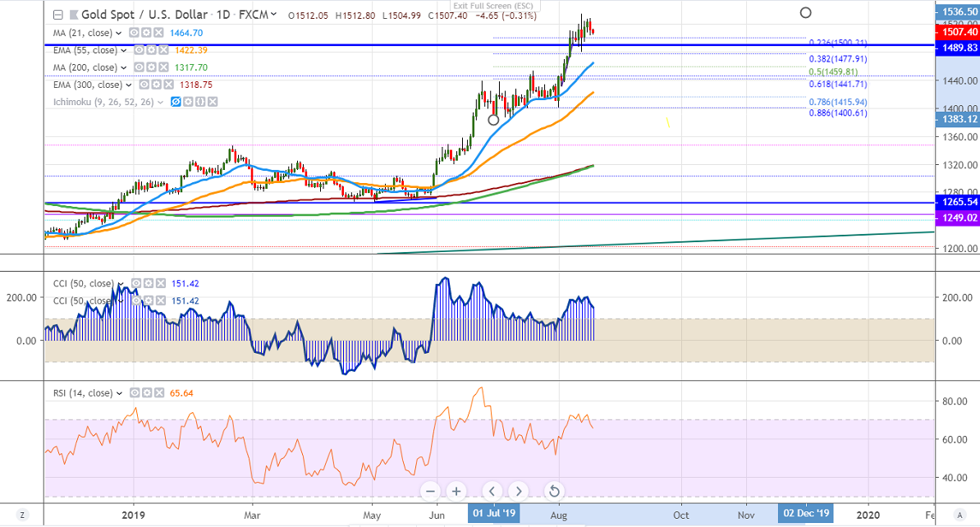The image size is (980, 527).
Task: Show the hidden Ichimoku indicator
Action: pos(174,102)
